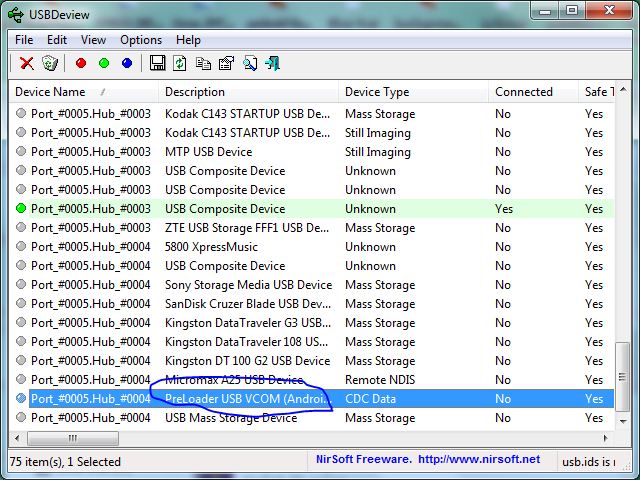This screenshot has height=480, width=640.
Task: Open the View menu
Action: (x=93, y=40)
